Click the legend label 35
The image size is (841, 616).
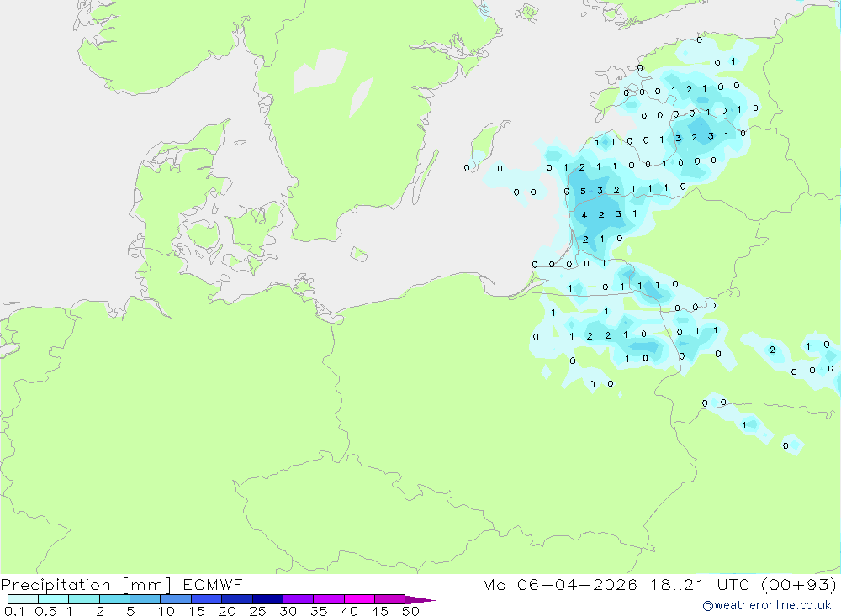(x=319, y=611)
